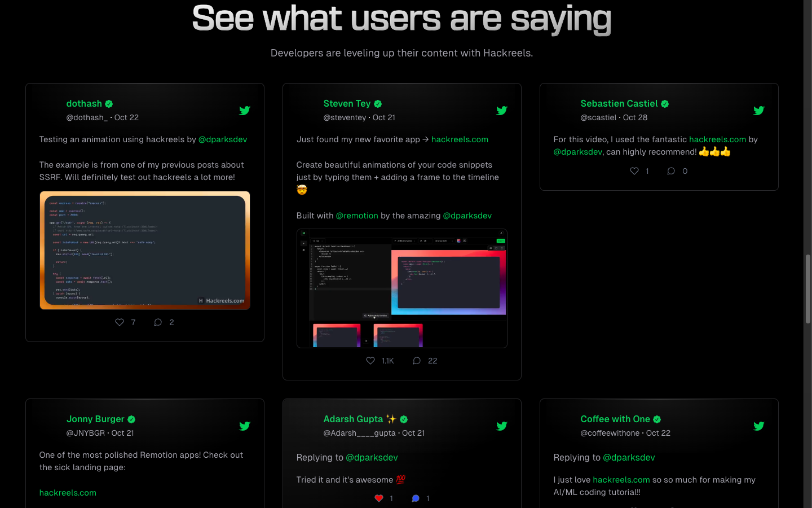Click verified badge next to Steven Tey

[x=378, y=104]
